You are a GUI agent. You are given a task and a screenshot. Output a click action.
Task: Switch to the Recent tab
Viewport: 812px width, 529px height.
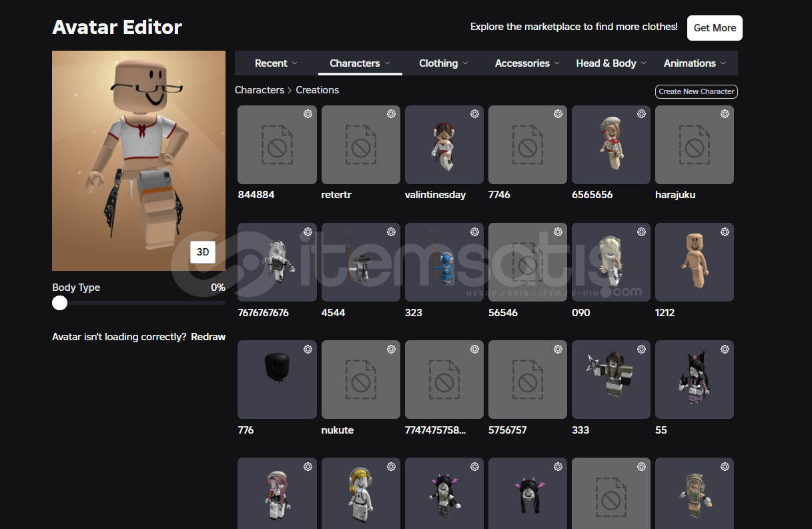[276, 63]
